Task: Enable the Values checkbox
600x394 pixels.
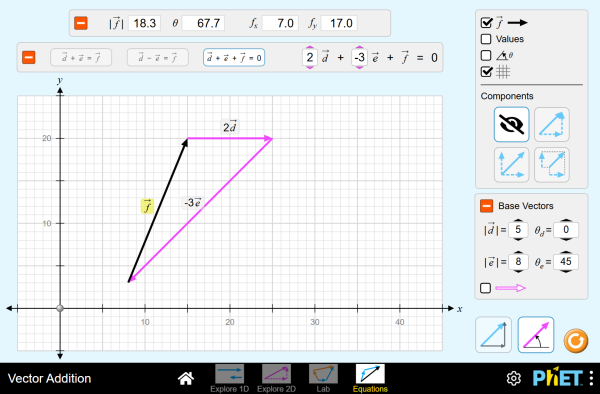Action: click(x=486, y=39)
